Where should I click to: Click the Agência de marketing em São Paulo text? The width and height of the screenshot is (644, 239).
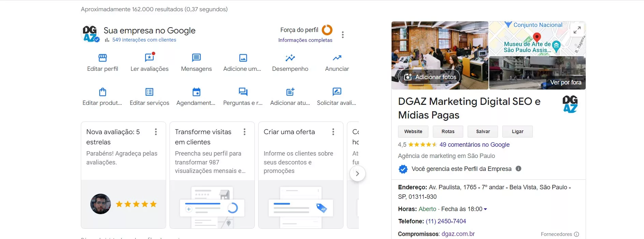(x=446, y=156)
